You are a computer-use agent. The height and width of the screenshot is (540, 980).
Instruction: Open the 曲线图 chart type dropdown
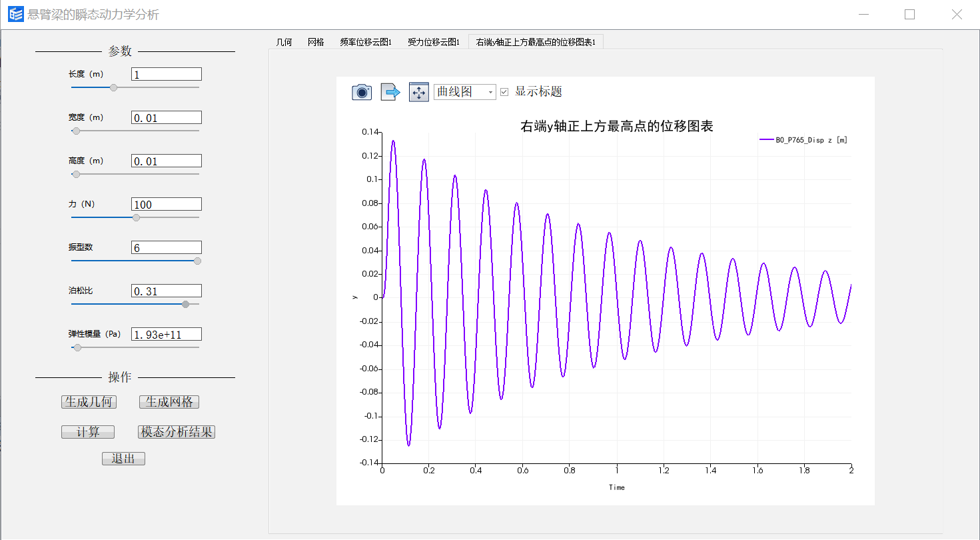pyautogui.click(x=465, y=92)
